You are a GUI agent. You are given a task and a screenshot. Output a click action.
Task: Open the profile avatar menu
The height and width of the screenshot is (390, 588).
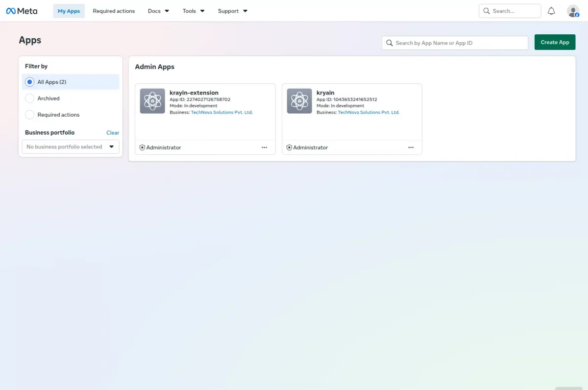tap(573, 11)
